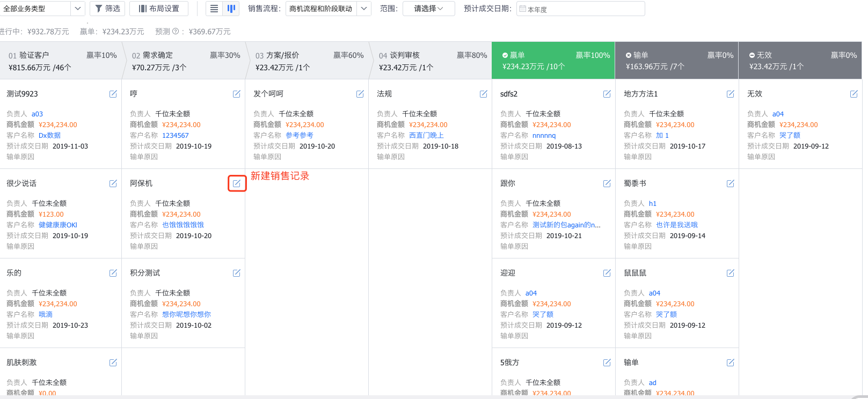
Task: Click the 筛选 filter button
Action: click(107, 9)
